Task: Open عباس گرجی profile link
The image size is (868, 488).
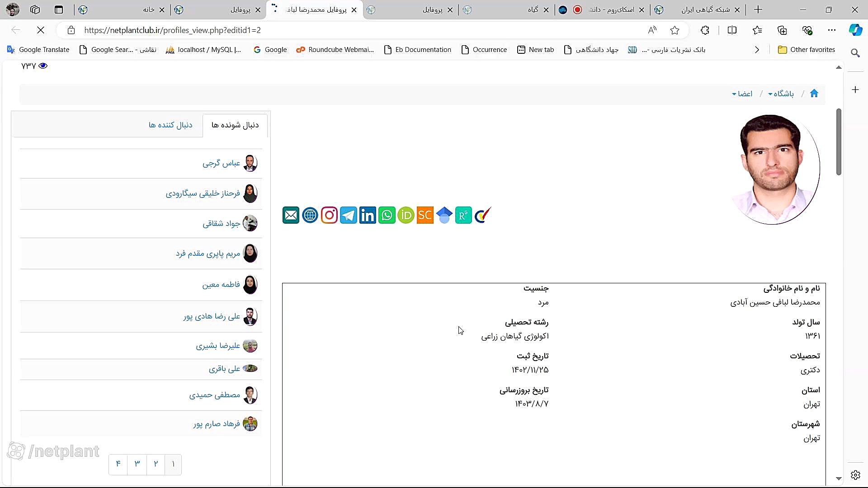Action: (221, 163)
